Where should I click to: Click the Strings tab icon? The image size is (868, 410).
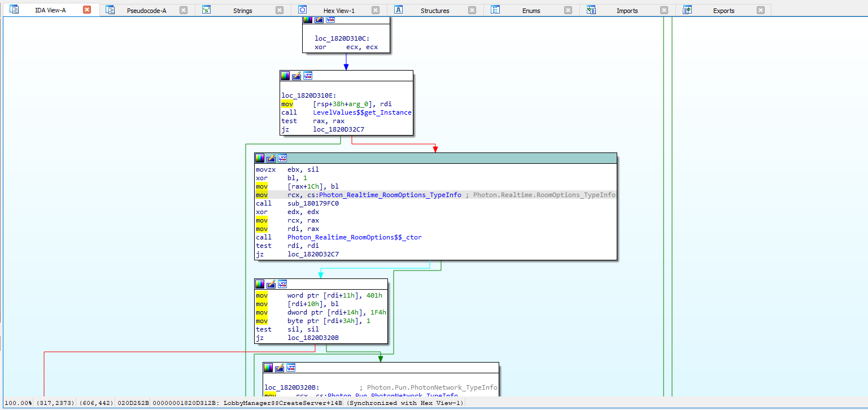tap(206, 10)
